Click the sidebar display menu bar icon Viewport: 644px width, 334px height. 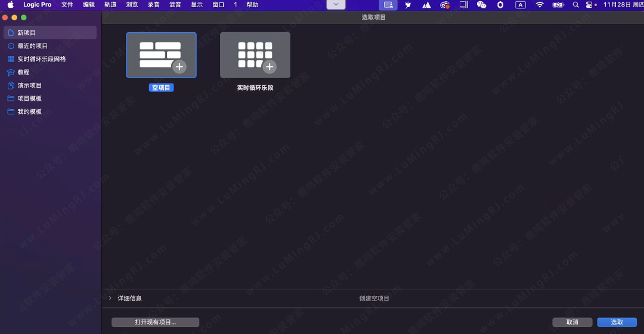click(464, 5)
